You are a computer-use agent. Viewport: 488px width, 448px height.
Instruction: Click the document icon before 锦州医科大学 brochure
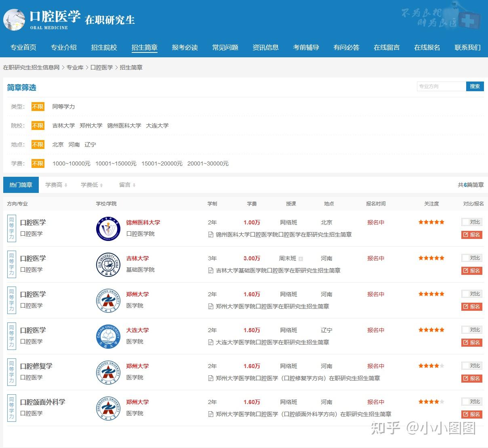(x=210, y=234)
